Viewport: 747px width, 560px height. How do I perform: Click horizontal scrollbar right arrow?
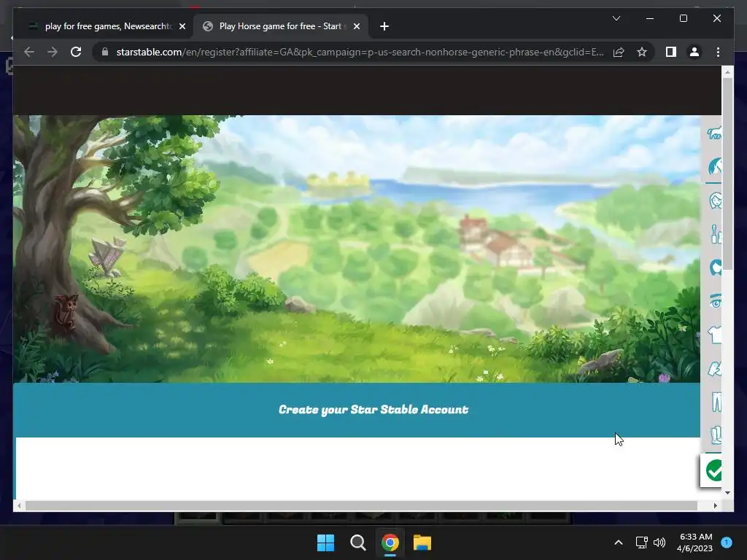point(715,506)
